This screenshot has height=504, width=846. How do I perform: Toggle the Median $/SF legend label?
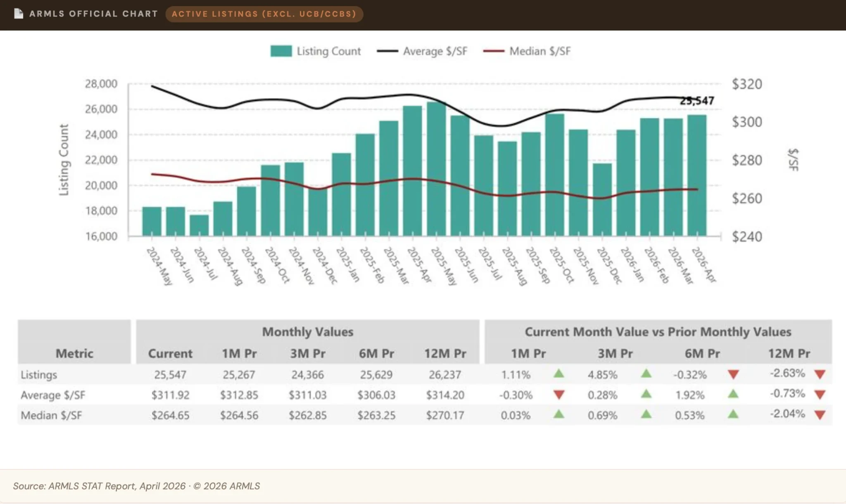coord(540,51)
